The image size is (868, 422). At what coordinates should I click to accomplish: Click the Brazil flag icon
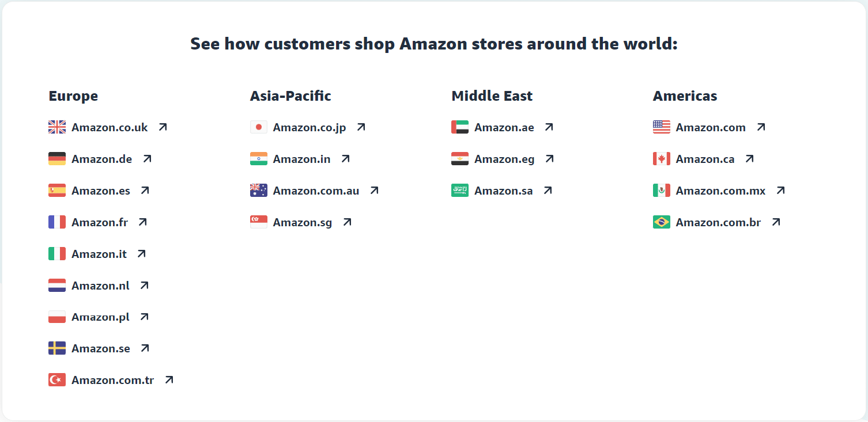click(662, 222)
